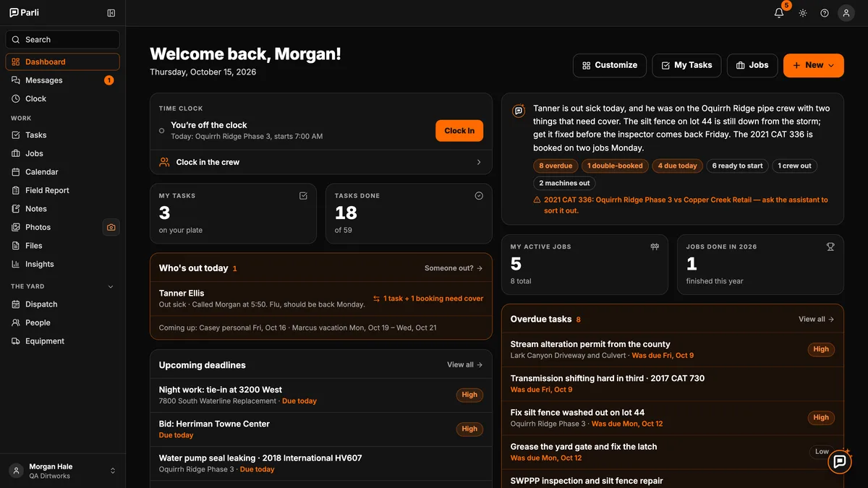This screenshot has width=868, height=488.
Task: Open Clock in the sidebar
Action: (x=63, y=99)
